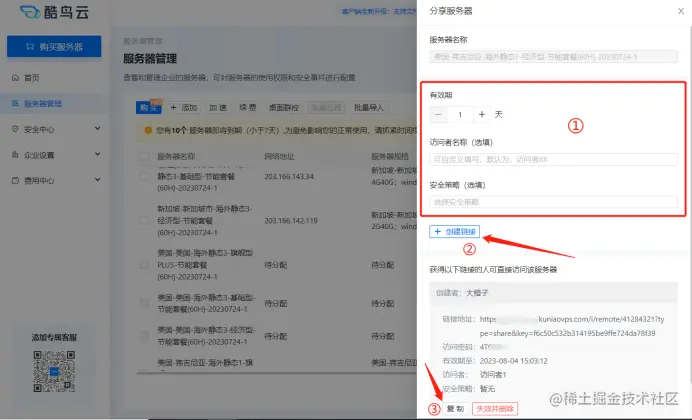Open the 安全策略 dropdown
This screenshot has width=692, height=420.
(553, 202)
